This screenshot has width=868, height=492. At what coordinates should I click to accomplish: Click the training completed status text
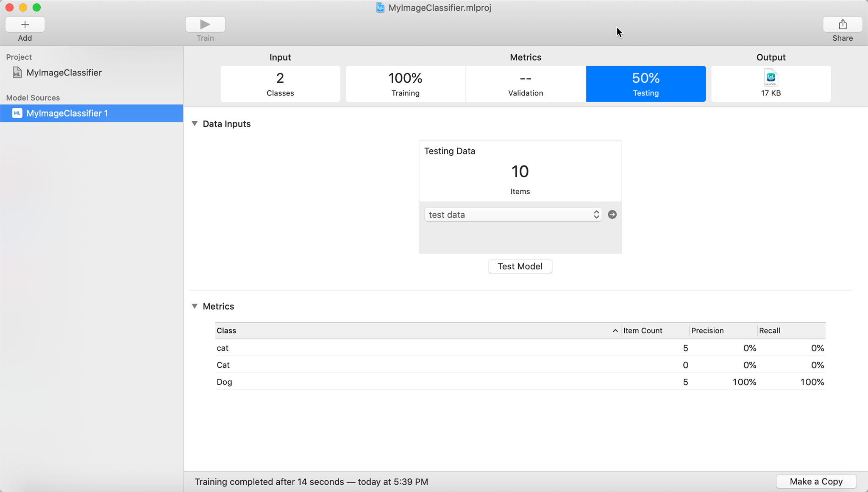311,482
